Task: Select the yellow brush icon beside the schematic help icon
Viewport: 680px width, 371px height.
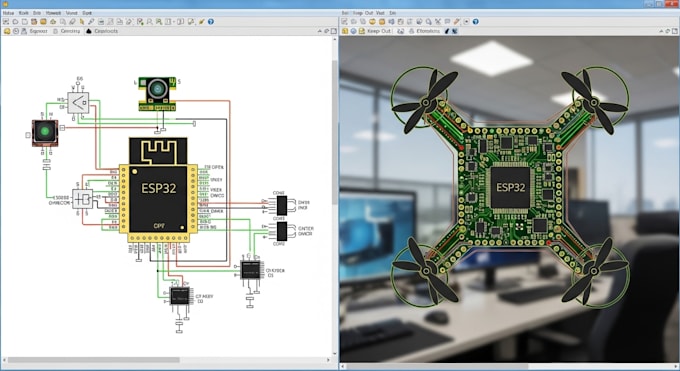Action: point(202,22)
